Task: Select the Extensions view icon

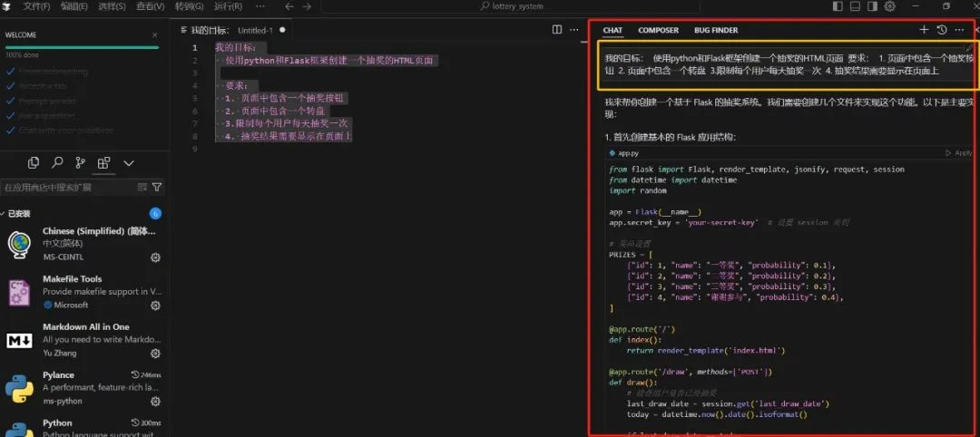Action: click(x=103, y=163)
